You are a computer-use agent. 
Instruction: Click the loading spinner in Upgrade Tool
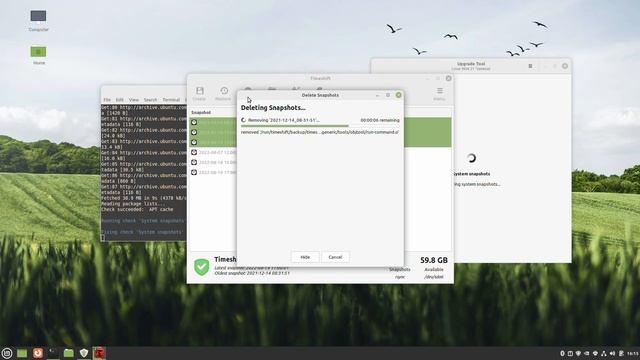(471, 158)
